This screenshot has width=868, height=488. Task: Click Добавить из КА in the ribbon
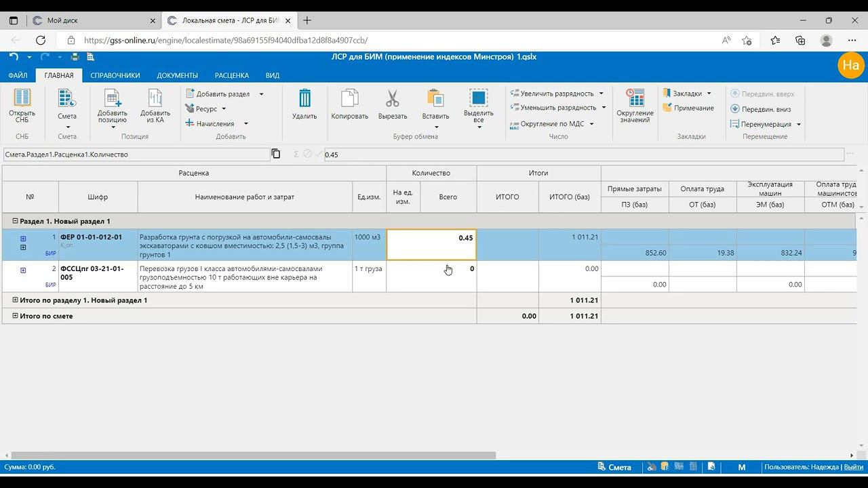point(155,106)
